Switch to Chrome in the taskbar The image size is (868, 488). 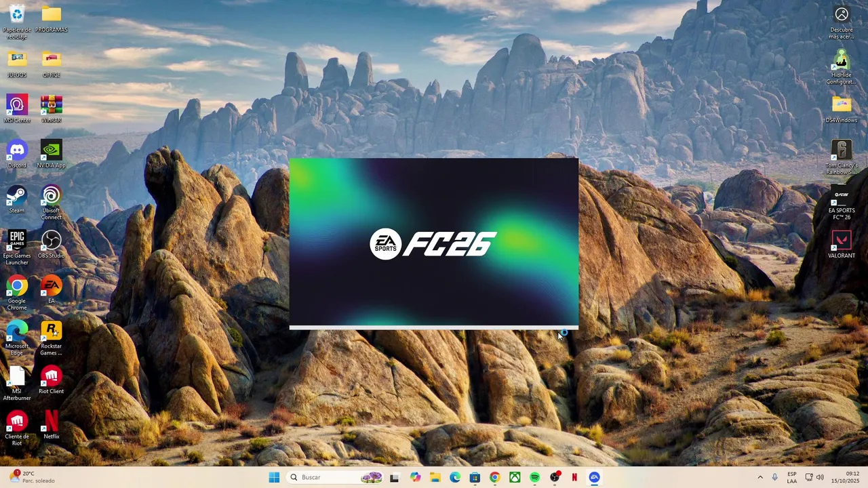click(x=494, y=477)
